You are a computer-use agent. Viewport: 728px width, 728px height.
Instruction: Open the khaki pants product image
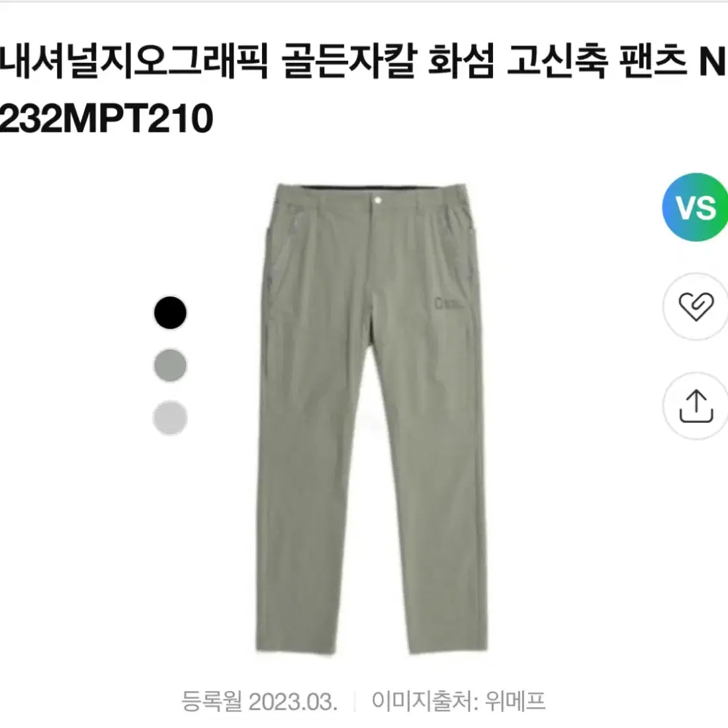click(371, 419)
